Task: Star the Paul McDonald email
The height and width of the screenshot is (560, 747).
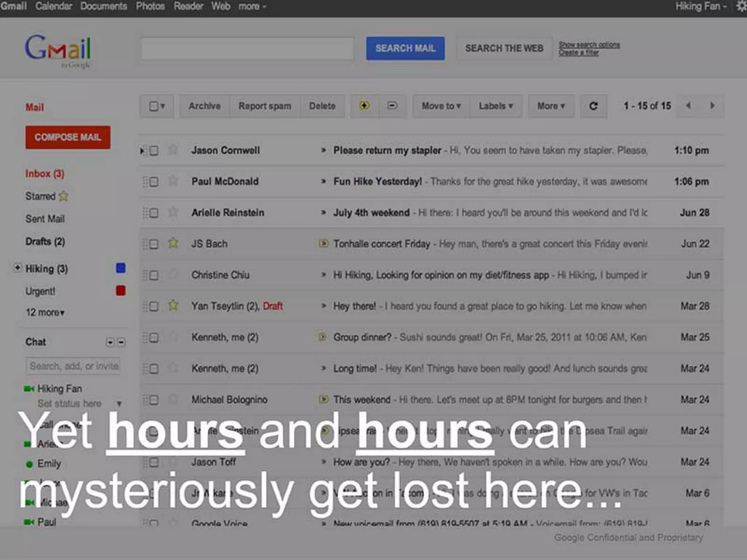Action: coord(173,181)
